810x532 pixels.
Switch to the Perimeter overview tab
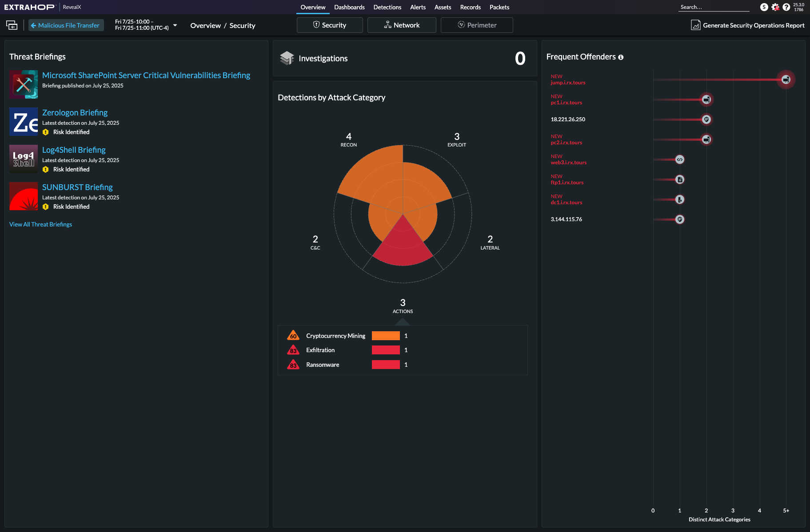(x=477, y=25)
